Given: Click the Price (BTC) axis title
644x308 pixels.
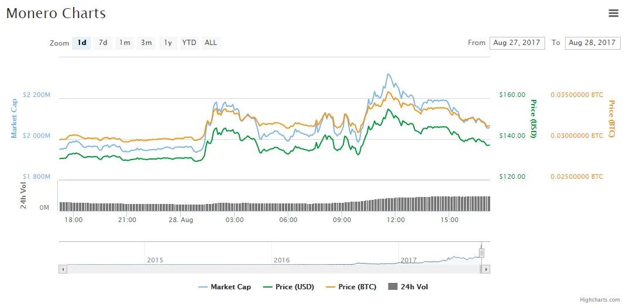Looking at the screenshot, I should tap(612, 119).
